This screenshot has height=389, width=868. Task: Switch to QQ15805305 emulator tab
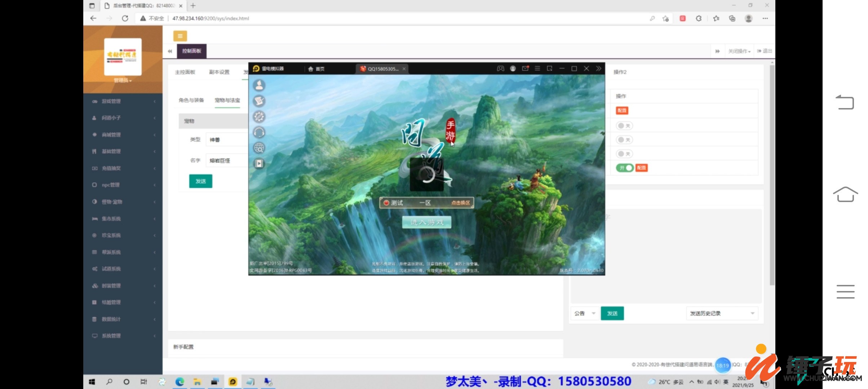click(382, 69)
